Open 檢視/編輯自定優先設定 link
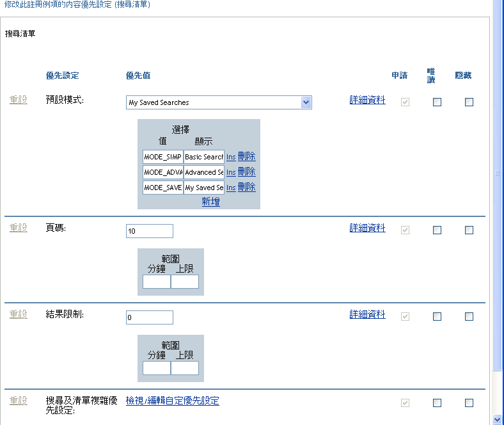 (172, 401)
